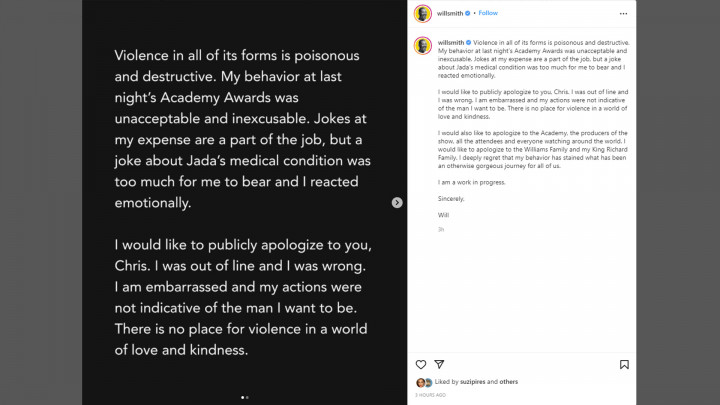Like the post with the heart icon
Screen dimensions: 720x405
click(x=421, y=365)
